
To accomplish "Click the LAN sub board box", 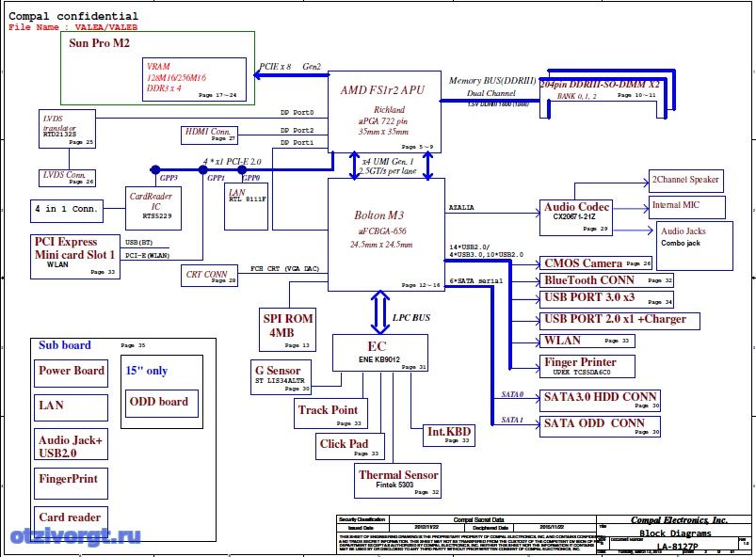I will (x=71, y=407).
